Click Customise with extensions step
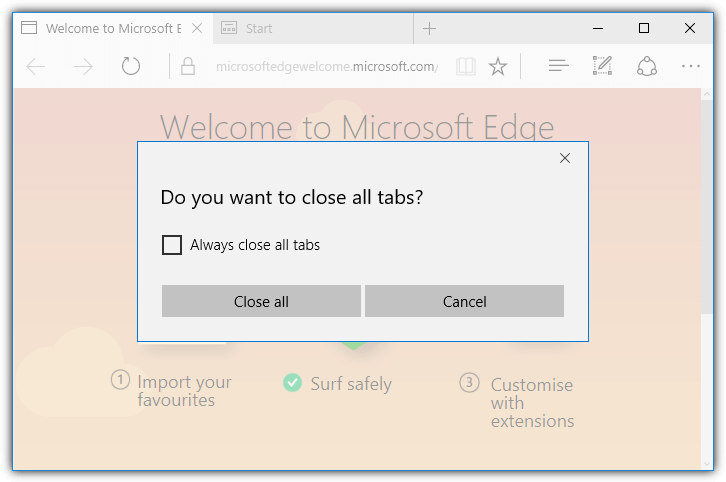The height and width of the screenshot is (482, 726). (x=532, y=402)
